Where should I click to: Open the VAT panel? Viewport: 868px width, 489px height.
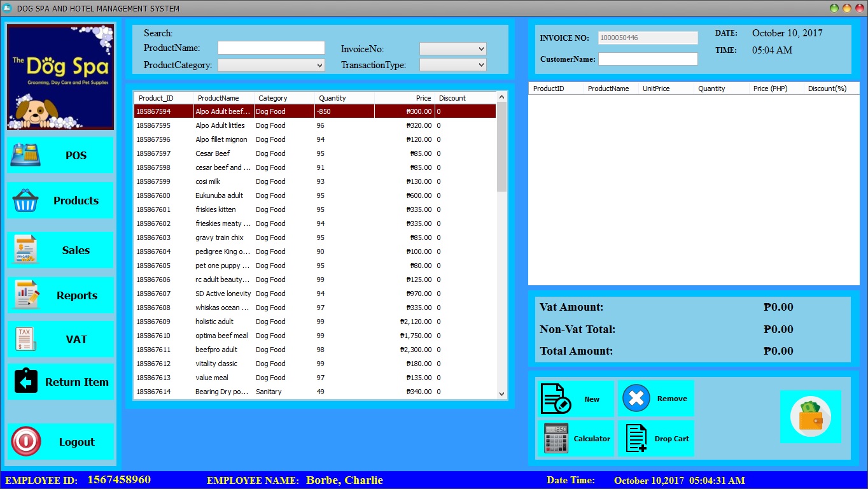[x=60, y=339]
